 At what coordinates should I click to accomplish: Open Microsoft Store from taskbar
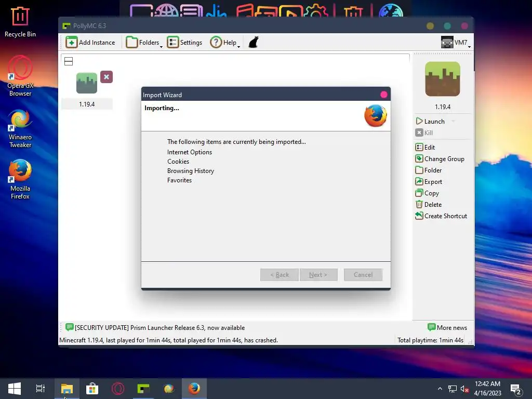click(92, 389)
